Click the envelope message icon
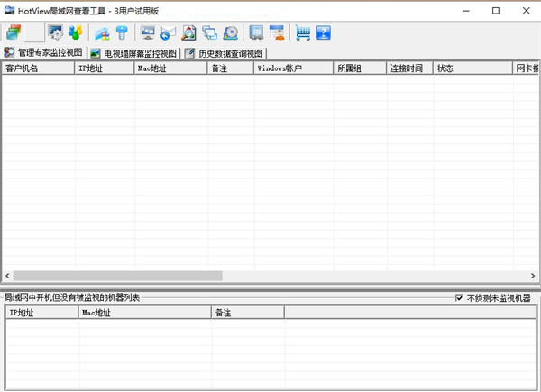Image resolution: width=541 pixels, height=392 pixels. [x=168, y=33]
